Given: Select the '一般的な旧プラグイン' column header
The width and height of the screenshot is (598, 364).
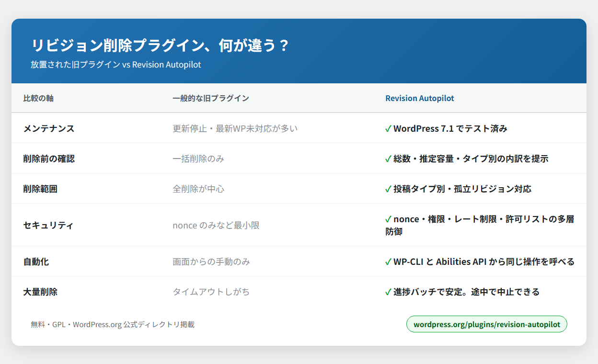Looking at the screenshot, I should click(x=211, y=98).
